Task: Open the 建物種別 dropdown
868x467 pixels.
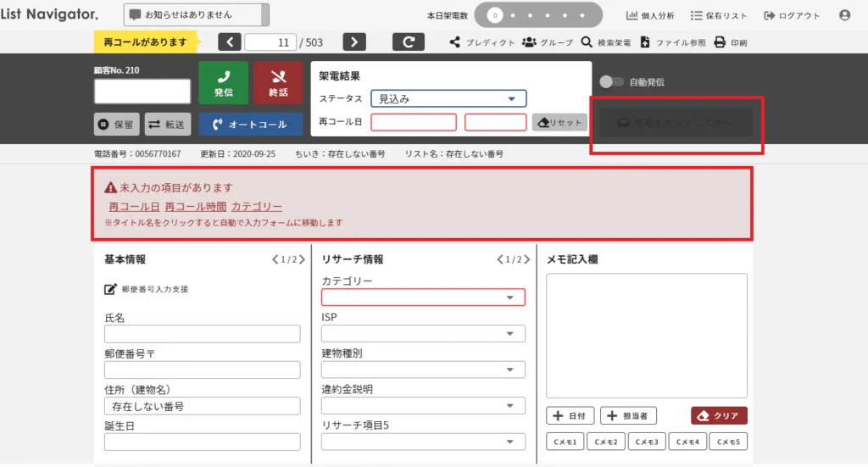Action: 423,370
